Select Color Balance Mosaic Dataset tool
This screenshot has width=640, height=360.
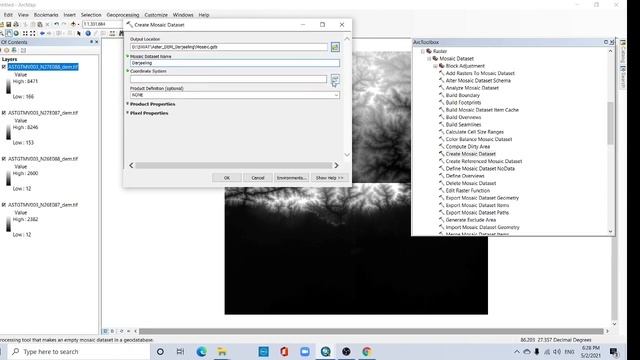pyautogui.click(x=479, y=140)
